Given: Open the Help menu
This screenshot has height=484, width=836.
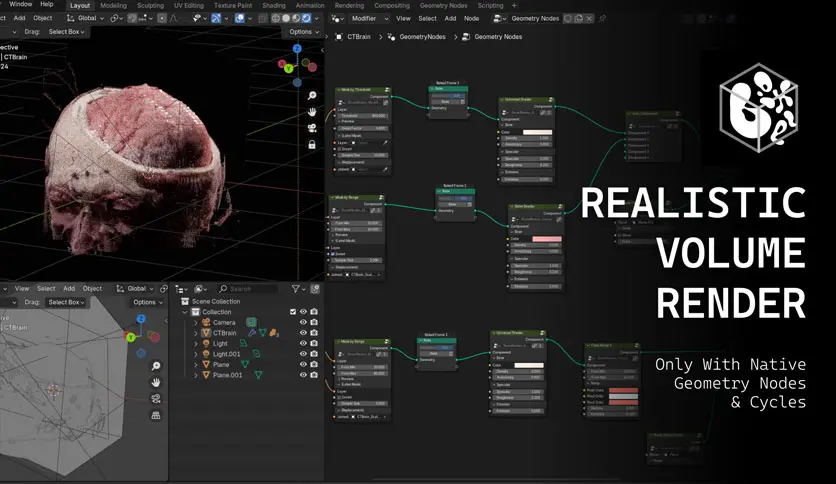Looking at the screenshot, I should click(x=47, y=4).
